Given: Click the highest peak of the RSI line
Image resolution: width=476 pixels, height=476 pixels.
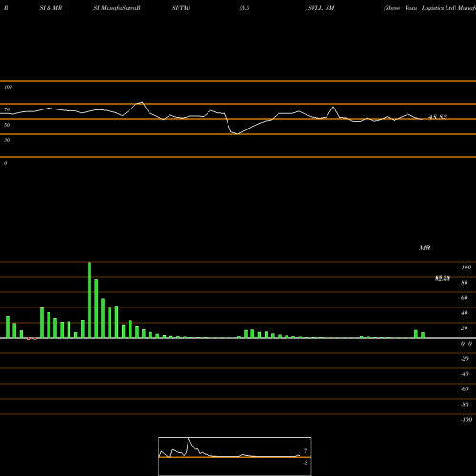Looking at the screenshot, I should pos(142,102).
